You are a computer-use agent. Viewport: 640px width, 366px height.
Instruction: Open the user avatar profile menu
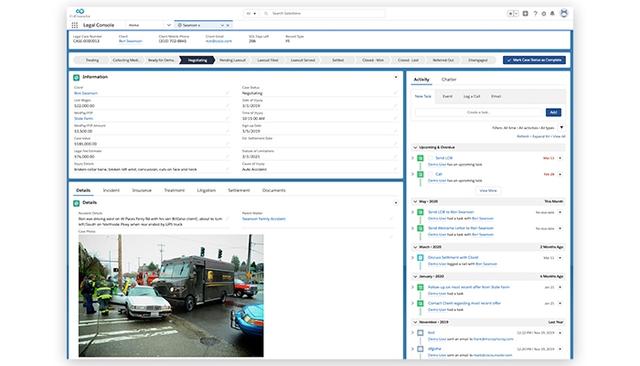564,13
